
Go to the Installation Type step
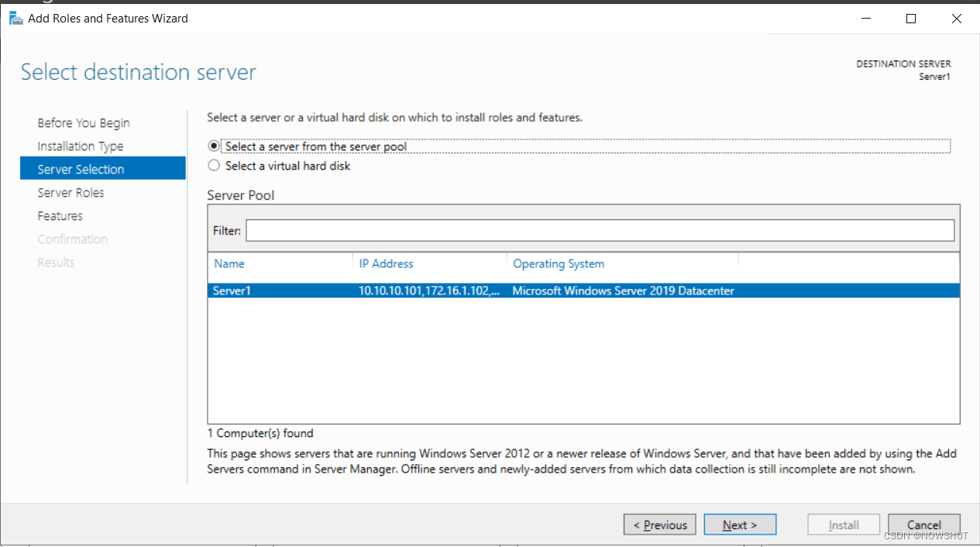click(81, 146)
